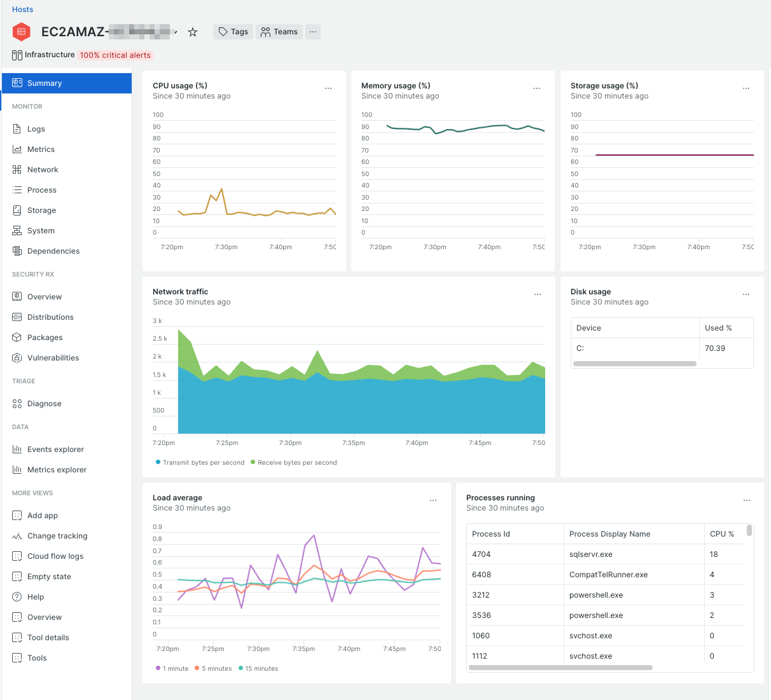Image resolution: width=771 pixels, height=700 pixels.
Task: Click the Diagnose icon
Action: [17, 404]
